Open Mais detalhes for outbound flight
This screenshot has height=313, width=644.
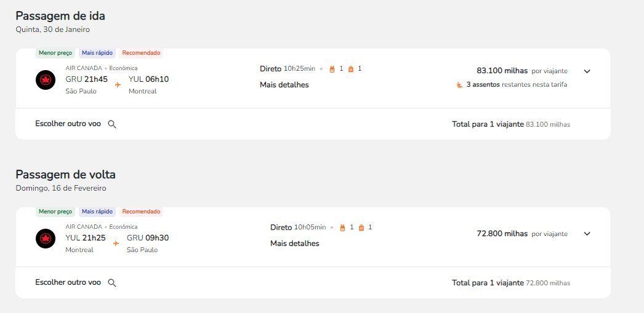pyautogui.click(x=284, y=85)
